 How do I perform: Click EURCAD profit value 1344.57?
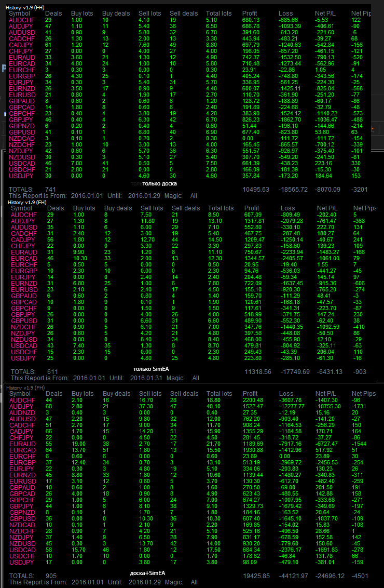coord(254,258)
